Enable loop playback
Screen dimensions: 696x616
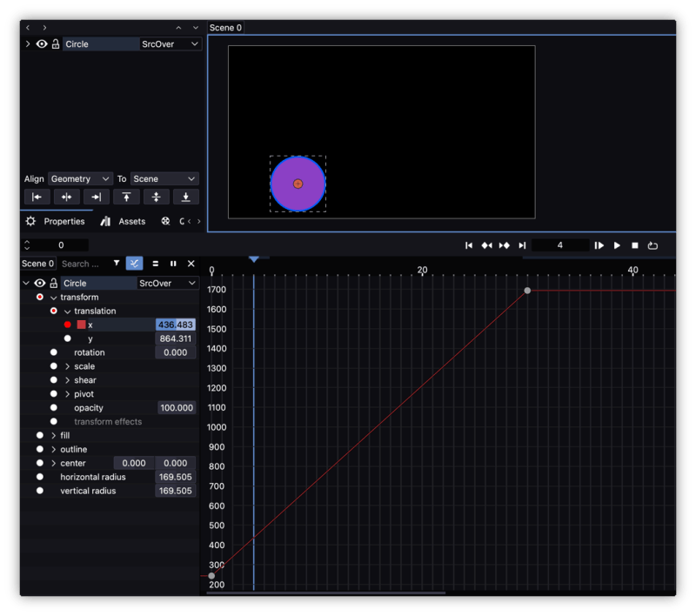(x=652, y=246)
